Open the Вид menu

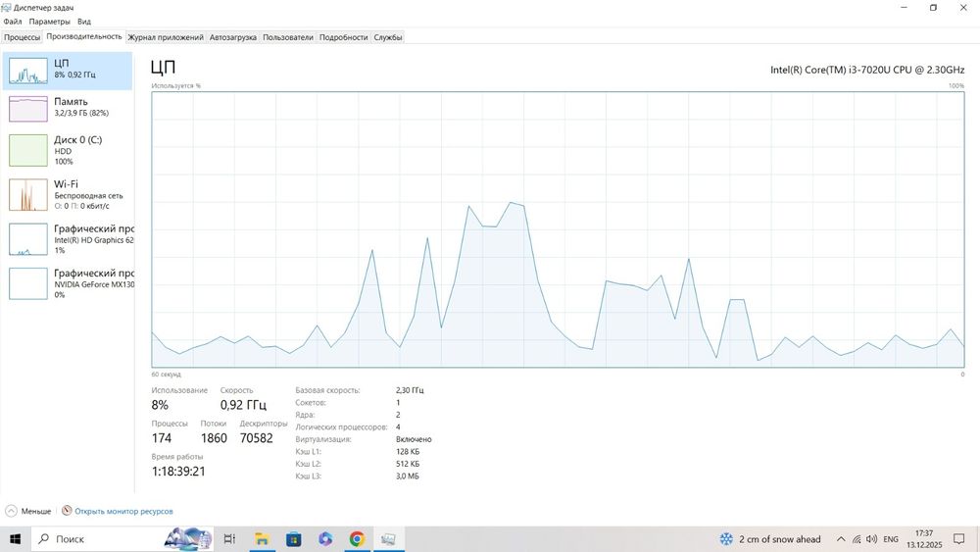84,22
